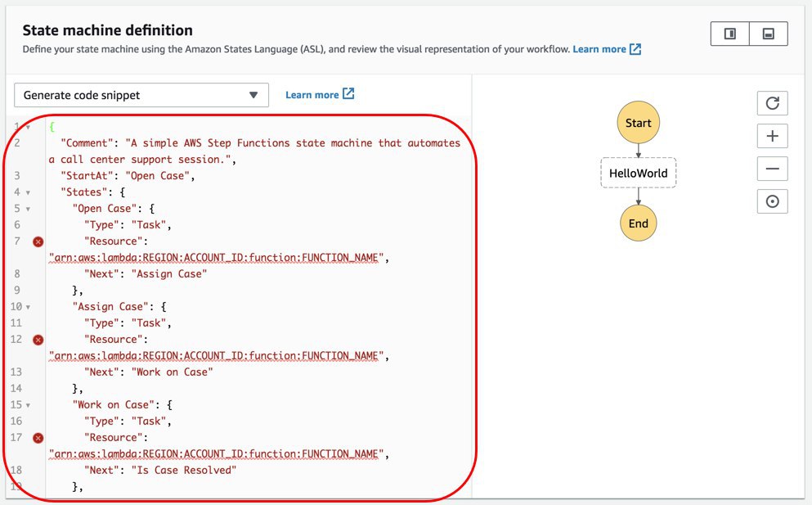
Task: Switch to side-by-side layout view icon
Action: pyautogui.click(x=729, y=34)
